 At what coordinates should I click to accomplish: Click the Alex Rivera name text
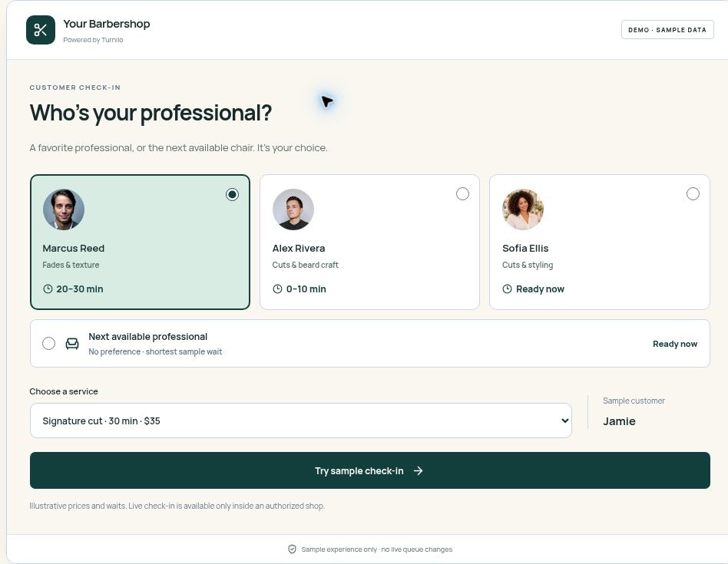point(299,248)
